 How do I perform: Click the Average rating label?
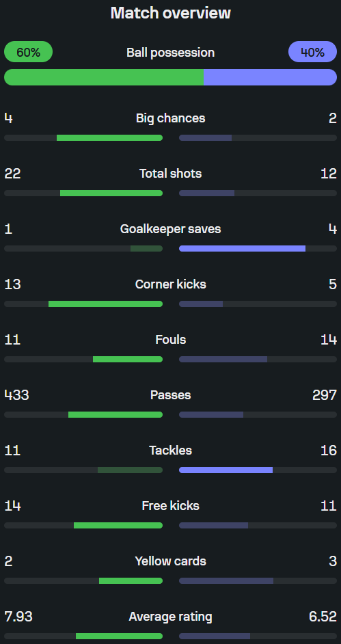pos(170,617)
